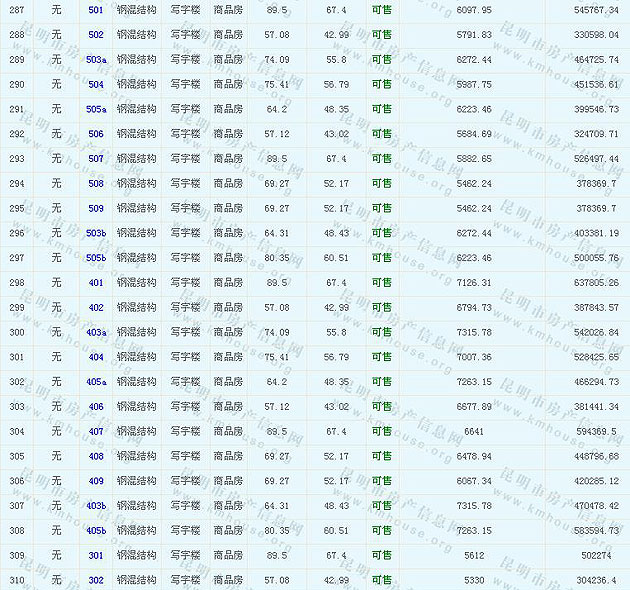Open room 302 link
The height and width of the screenshot is (590, 630).
95,580
